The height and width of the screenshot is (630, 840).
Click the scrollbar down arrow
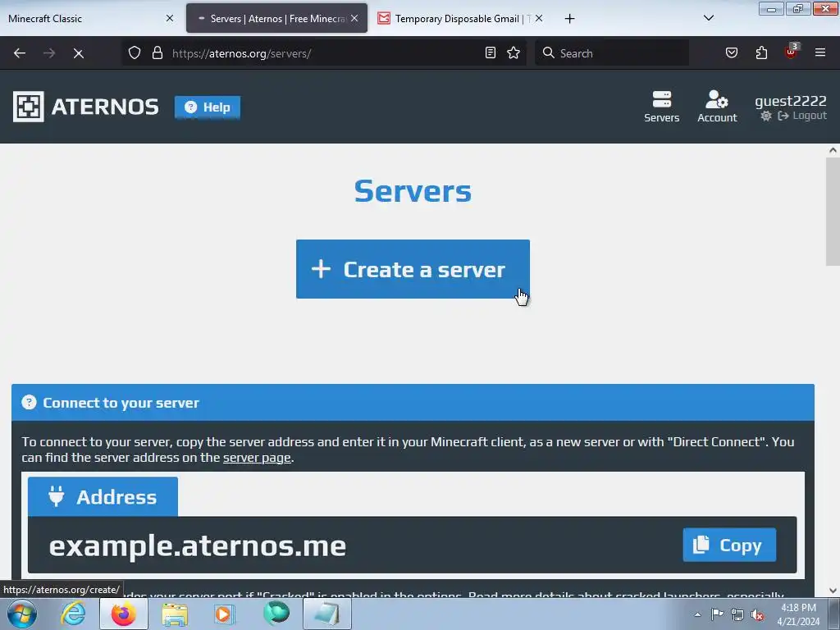(x=833, y=591)
